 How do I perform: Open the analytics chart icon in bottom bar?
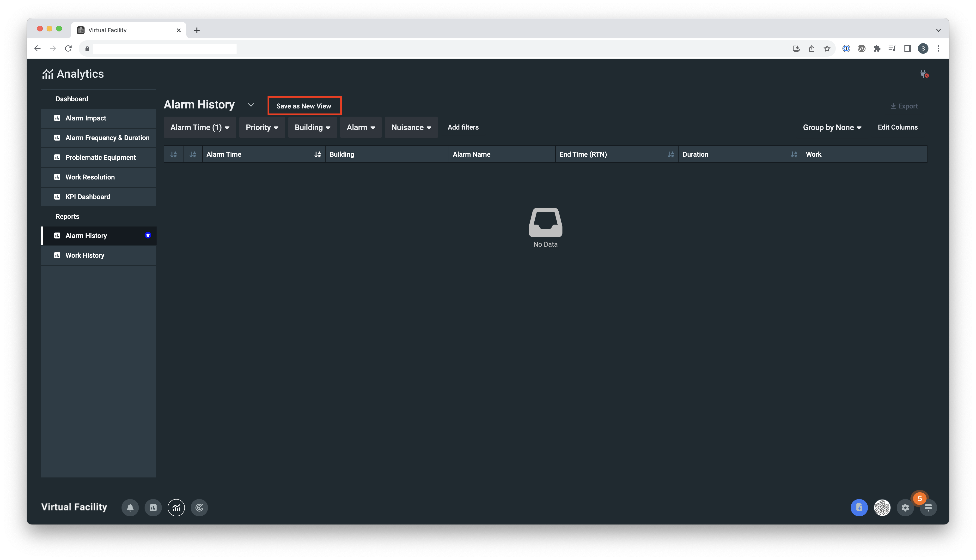point(176,508)
